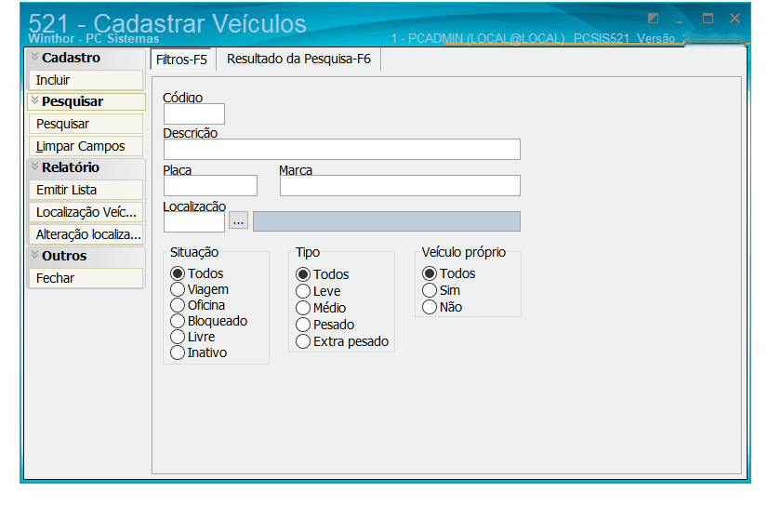Open the Localização lookup ellipsis button
Screen dimensions: 781x532
coord(239,220)
